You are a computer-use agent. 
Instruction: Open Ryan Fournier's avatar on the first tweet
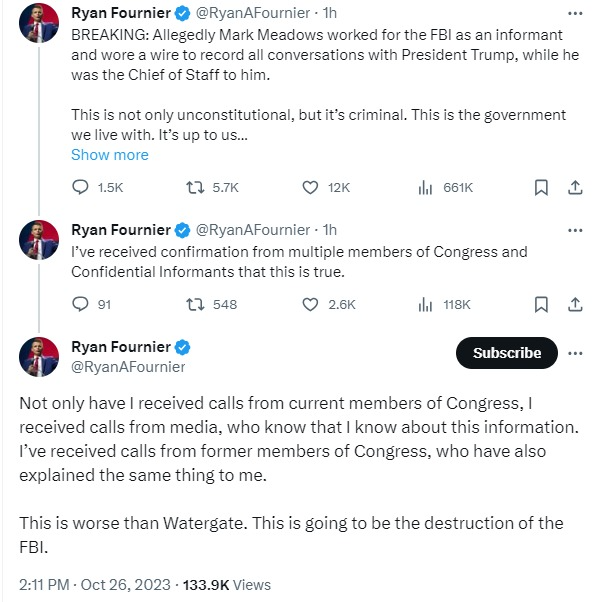point(38,23)
